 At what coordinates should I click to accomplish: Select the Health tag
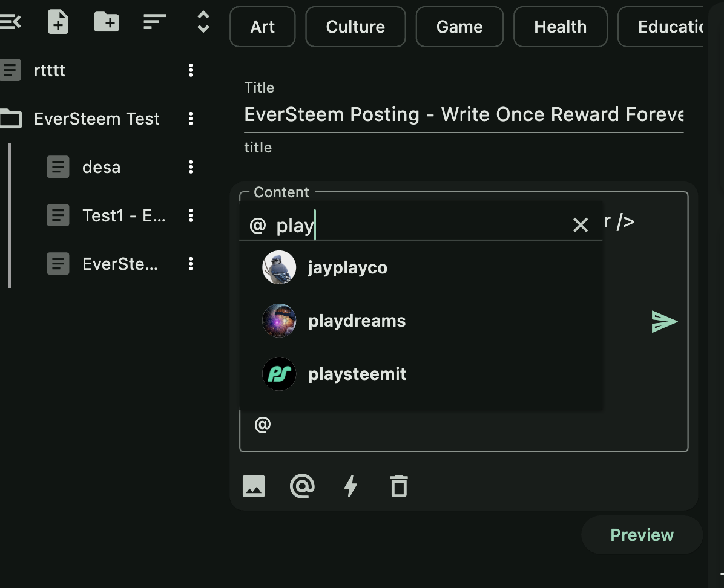(x=560, y=27)
